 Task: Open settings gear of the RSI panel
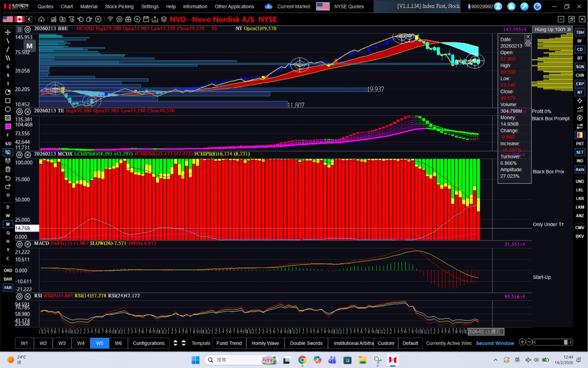[20, 296]
